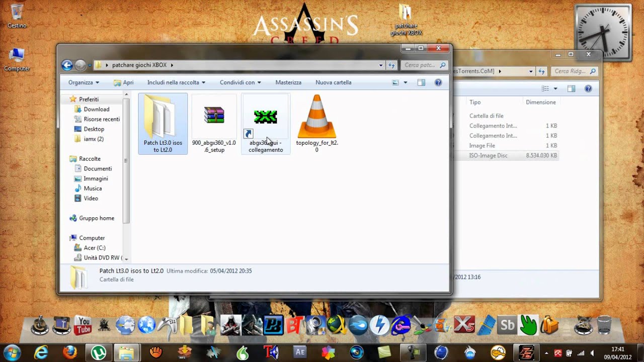This screenshot has height=362, width=644.
Task: Click the game controller icon in the dock
Action: click(167, 325)
